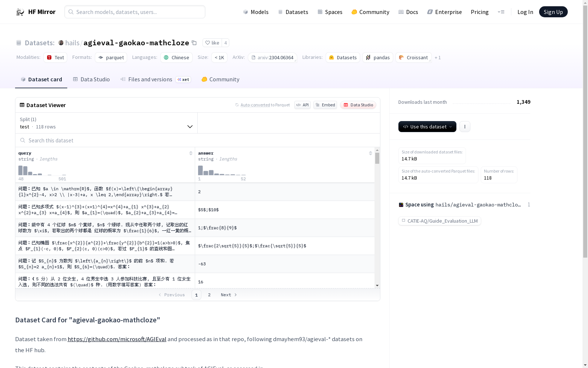This screenshot has width=588, height=368.
Task: Click the query lengths histogram
Action: (x=42, y=170)
